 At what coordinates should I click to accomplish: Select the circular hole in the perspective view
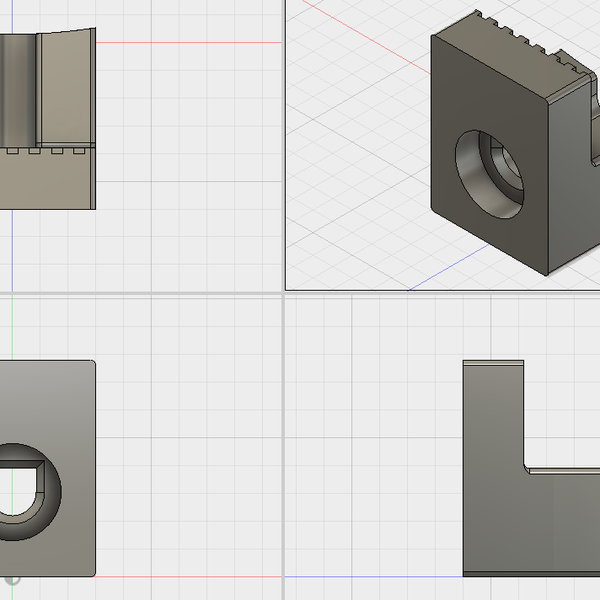(492, 168)
